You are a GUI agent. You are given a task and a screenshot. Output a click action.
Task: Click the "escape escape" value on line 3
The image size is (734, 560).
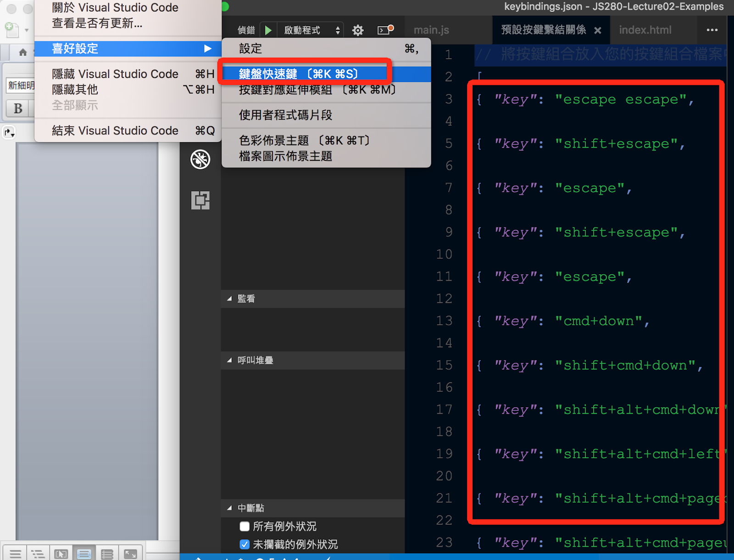click(x=621, y=100)
